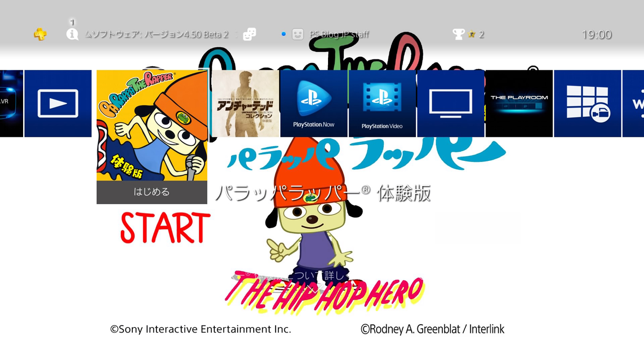The height and width of the screenshot is (362, 644).
Task: Click the 19:00 clock display
Action: click(x=597, y=34)
